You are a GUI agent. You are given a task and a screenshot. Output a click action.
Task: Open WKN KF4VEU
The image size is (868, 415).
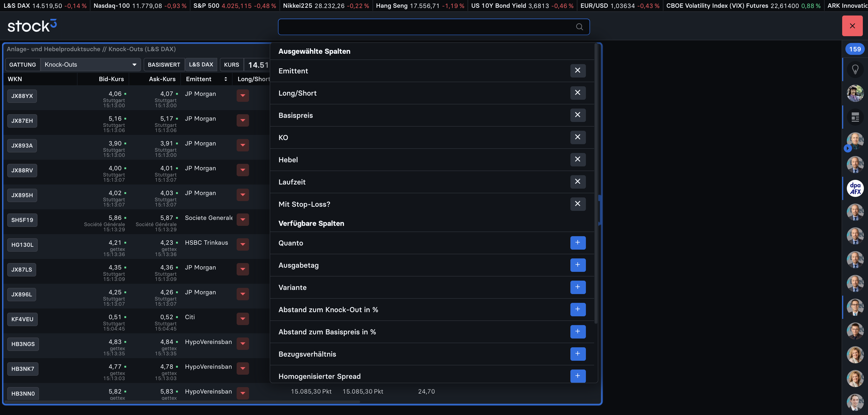[22, 319]
